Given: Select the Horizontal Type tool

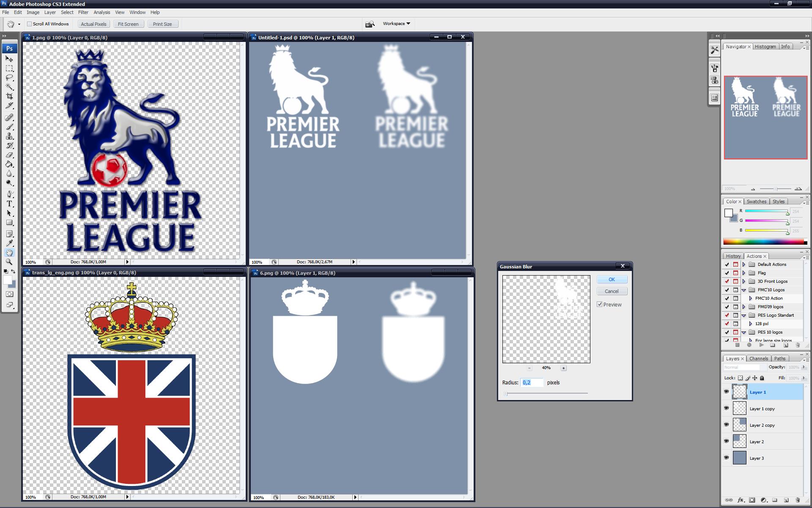Looking at the screenshot, I should [9, 204].
